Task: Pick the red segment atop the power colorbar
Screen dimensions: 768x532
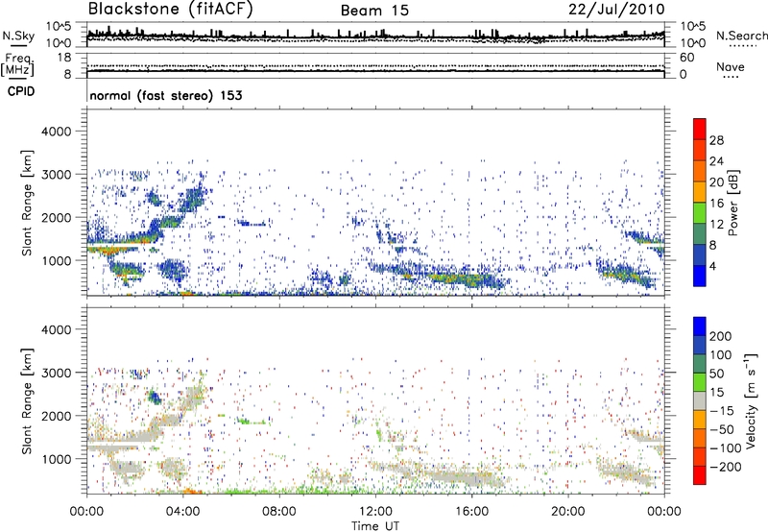Action: pos(700,129)
